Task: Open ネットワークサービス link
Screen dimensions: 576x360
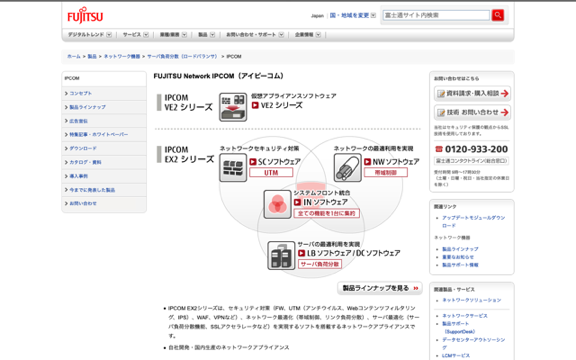Action: [465, 316]
